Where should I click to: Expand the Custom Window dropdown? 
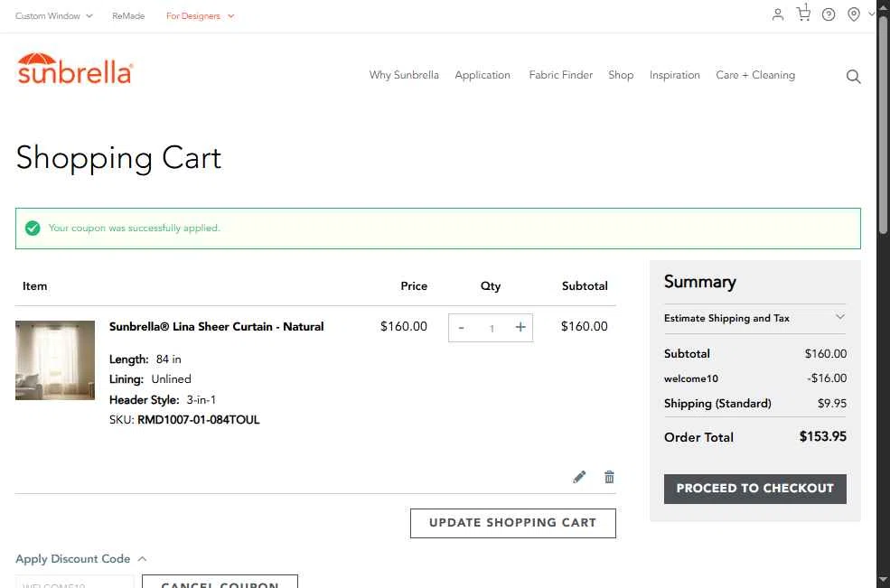[x=53, y=16]
